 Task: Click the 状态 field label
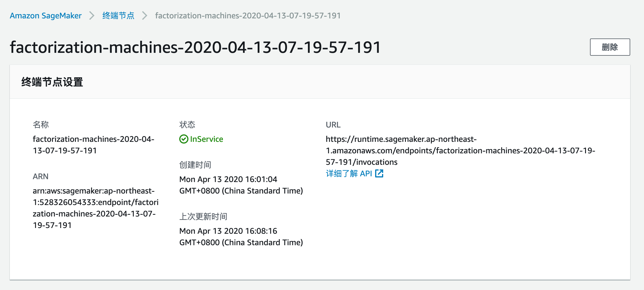[187, 125]
